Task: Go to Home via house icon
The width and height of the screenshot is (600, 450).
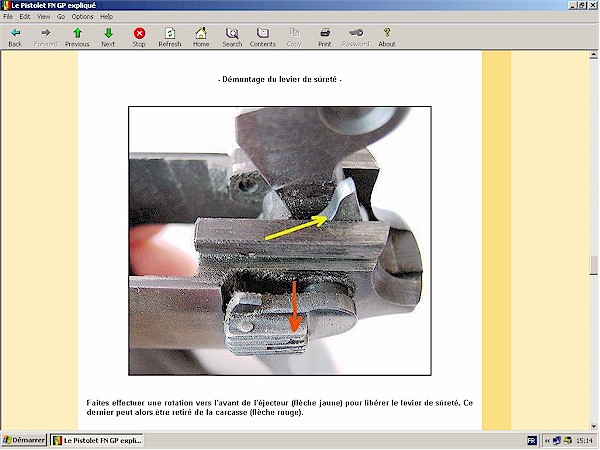Action: pyautogui.click(x=201, y=37)
